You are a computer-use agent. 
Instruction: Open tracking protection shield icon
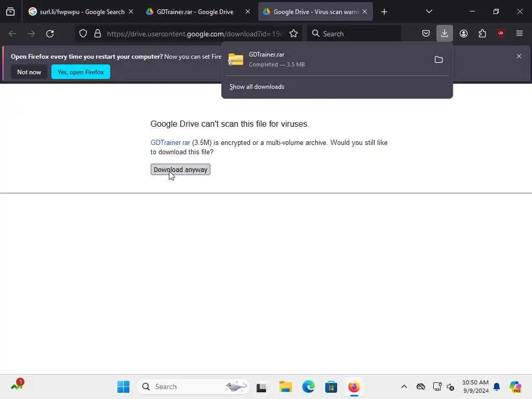point(83,34)
